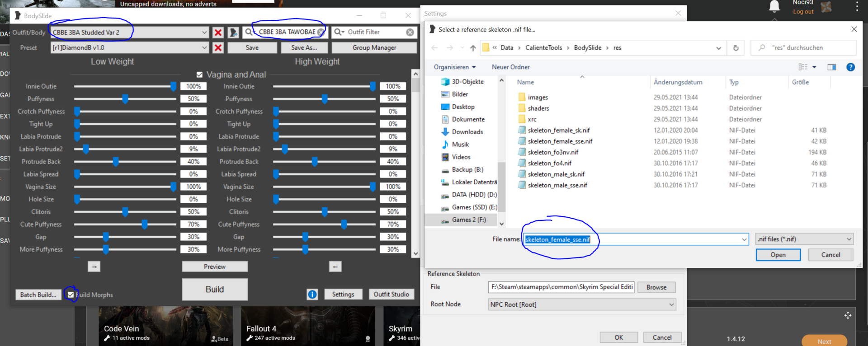868x346 pixels.
Task: Click the Reference Skeleton File path field
Action: click(x=561, y=287)
